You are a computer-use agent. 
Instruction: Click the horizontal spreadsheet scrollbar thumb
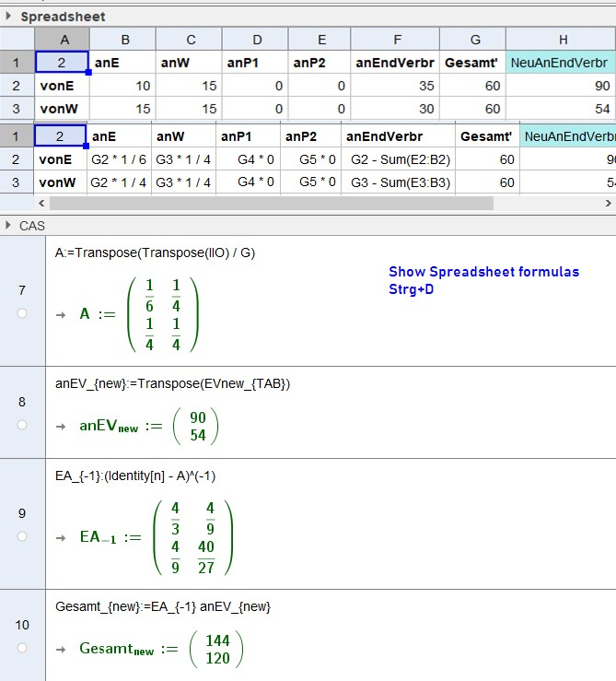tap(272, 203)
